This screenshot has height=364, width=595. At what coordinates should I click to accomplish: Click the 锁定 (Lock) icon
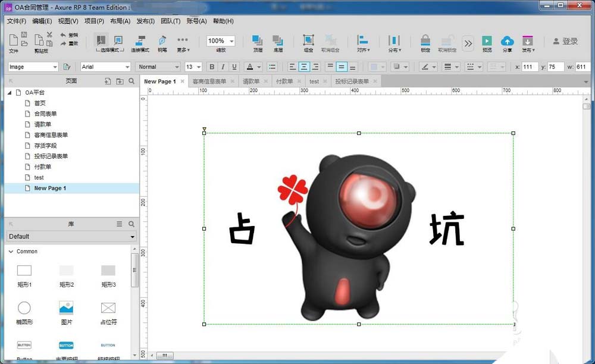(x=426, y=42)
